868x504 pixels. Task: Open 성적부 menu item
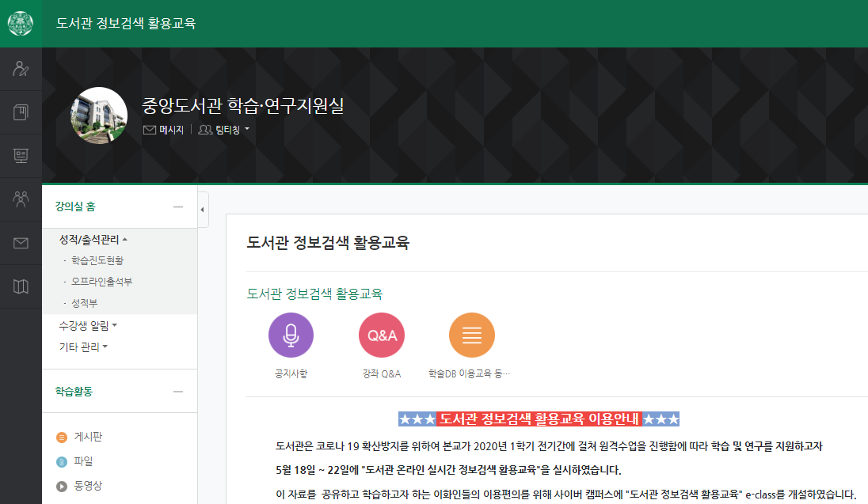tap(84, 303)
